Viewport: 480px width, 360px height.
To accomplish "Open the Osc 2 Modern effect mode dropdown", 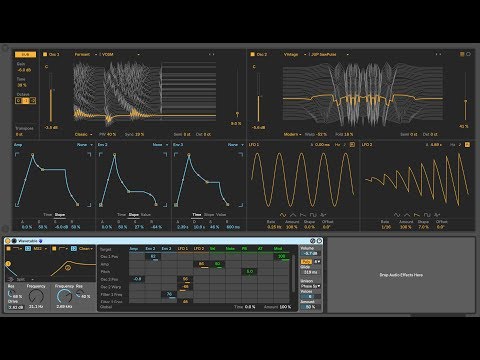I will (292, 134).
